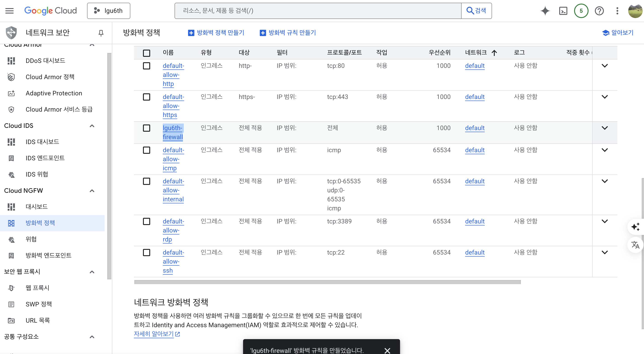Click the 웹 프록시 icon
Image resolution: width=644 pixels, height=354 pixels.
point(11,288)
